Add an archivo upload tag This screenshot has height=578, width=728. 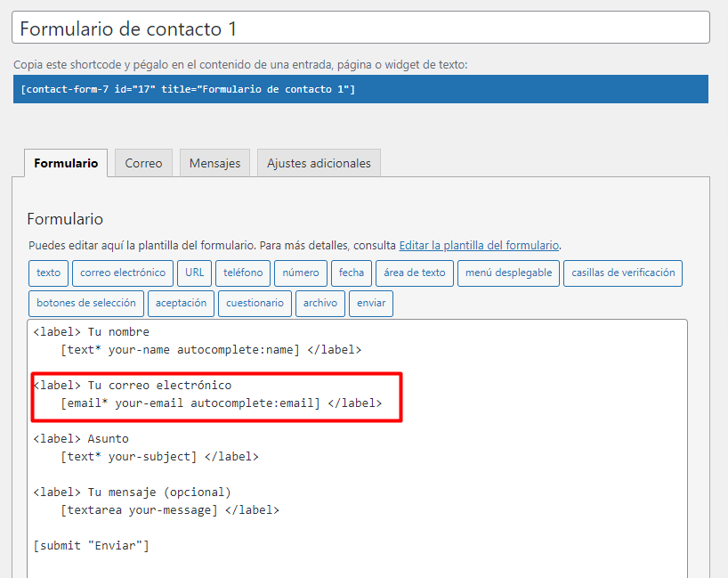click(320, 304)
